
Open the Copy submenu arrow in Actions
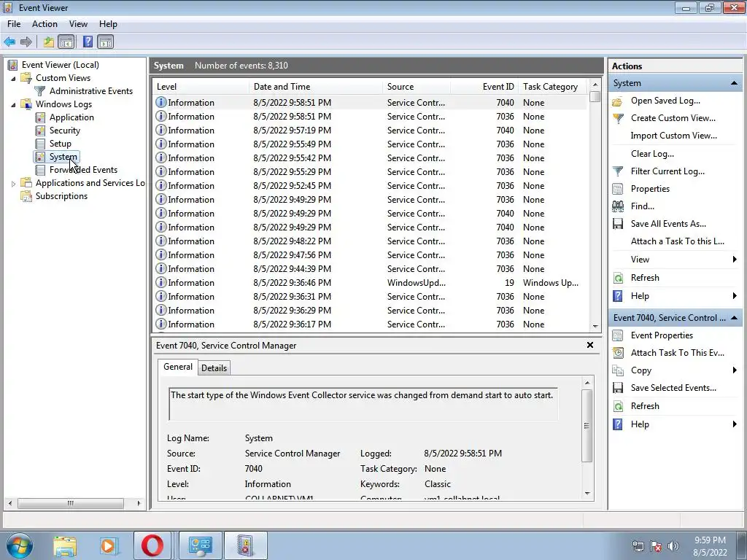click(735, 370)
